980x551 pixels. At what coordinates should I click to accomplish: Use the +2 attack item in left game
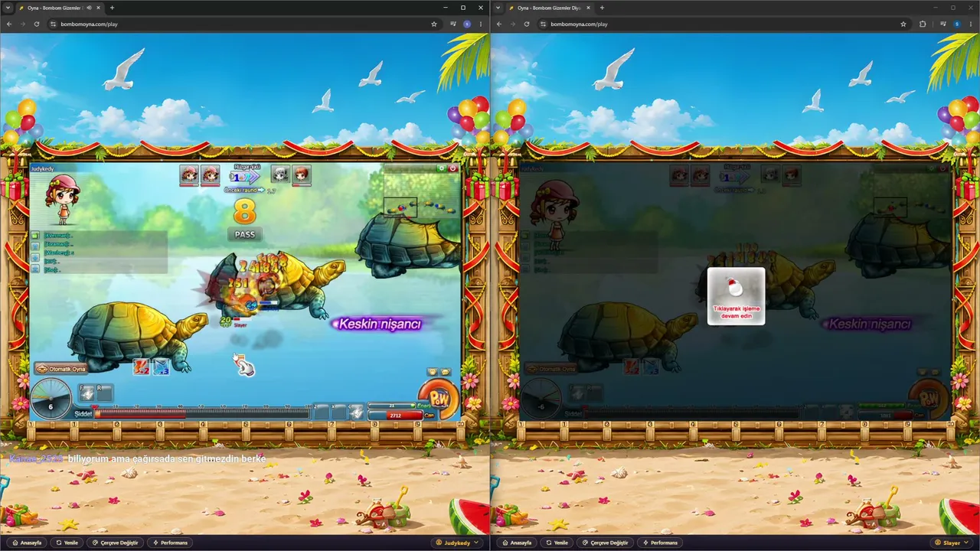pyautogui.click(x=141, y=367)
